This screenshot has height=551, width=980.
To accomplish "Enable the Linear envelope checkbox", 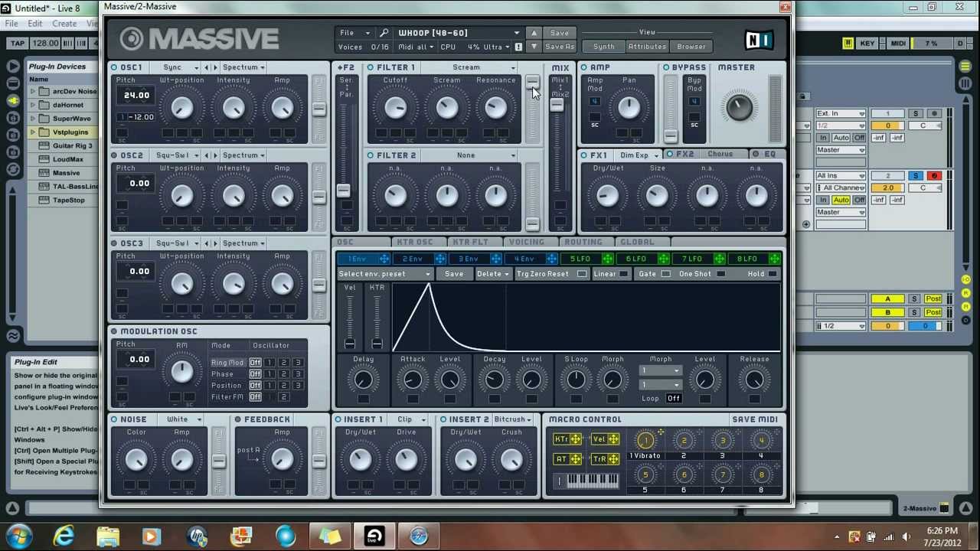I will [624, 274].
